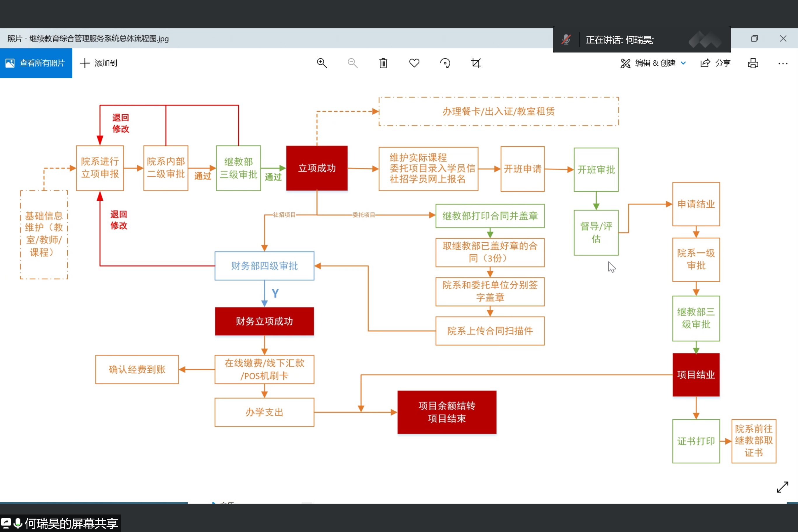Toggle the muted microphone icon
Screen dimensions: 798x532
566,40
